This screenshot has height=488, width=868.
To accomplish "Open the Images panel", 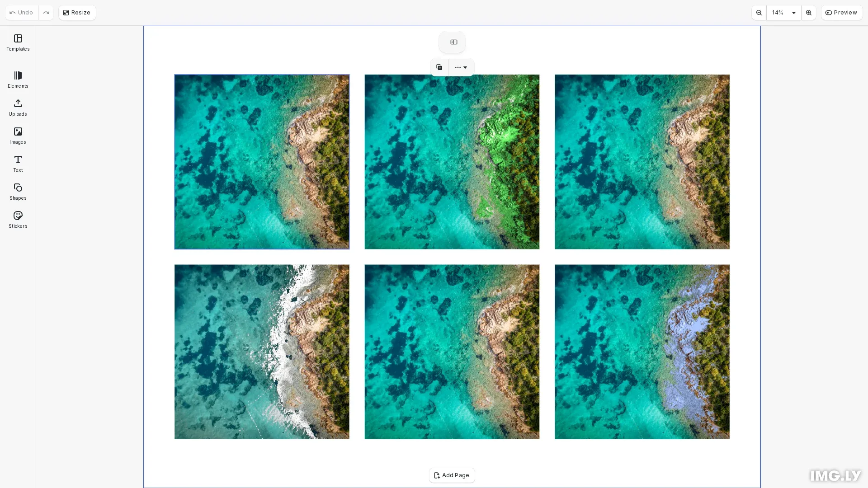I will click(x=18, y=136).
